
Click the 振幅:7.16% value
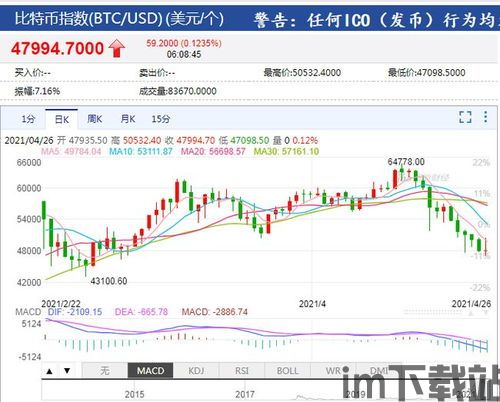tap(37, 91)
